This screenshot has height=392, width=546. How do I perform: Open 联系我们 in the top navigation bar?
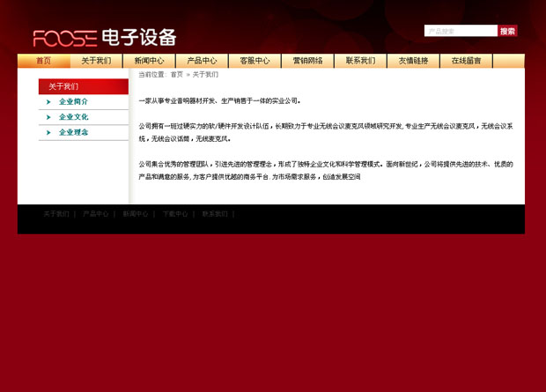point(360,61)
